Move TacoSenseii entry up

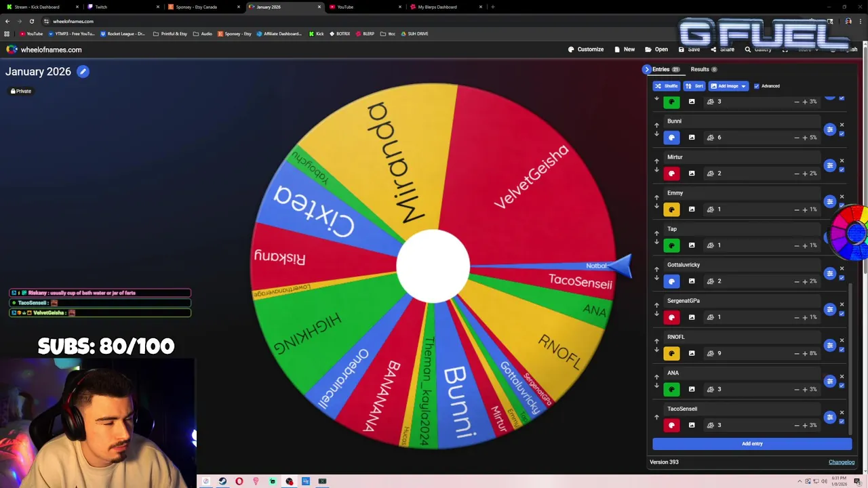tap(656, 418)
